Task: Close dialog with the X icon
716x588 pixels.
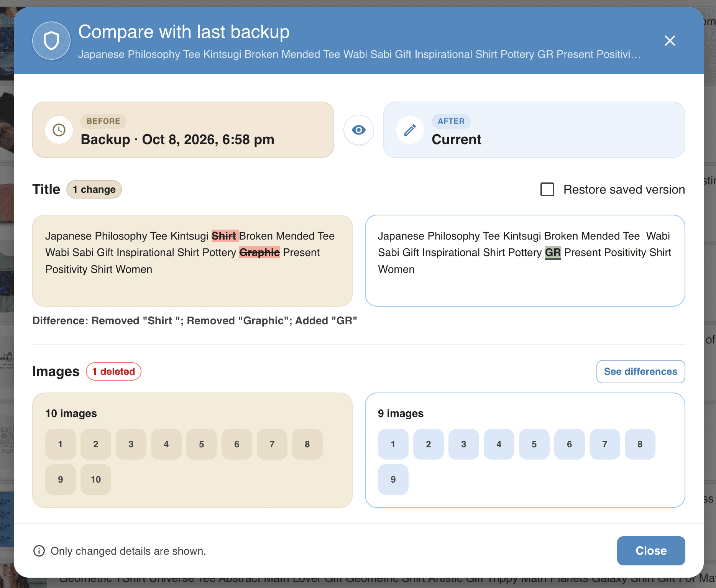Action: 670,41
